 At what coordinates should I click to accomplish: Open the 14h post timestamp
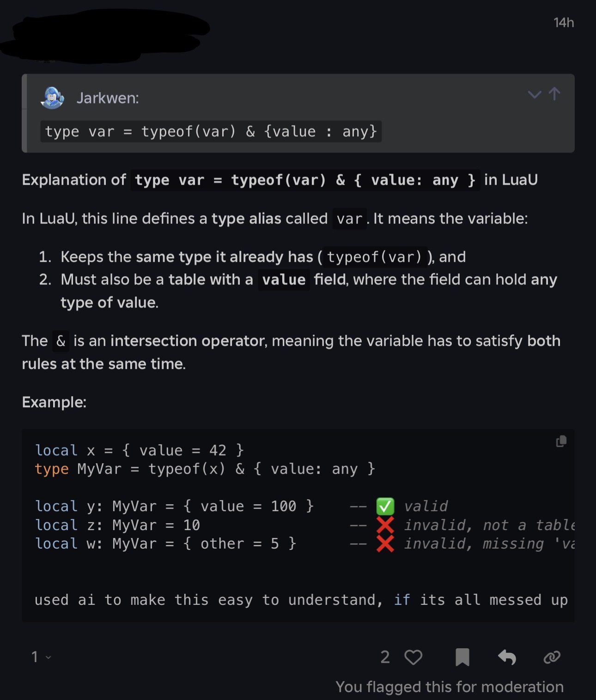click(x=564, y=23)
